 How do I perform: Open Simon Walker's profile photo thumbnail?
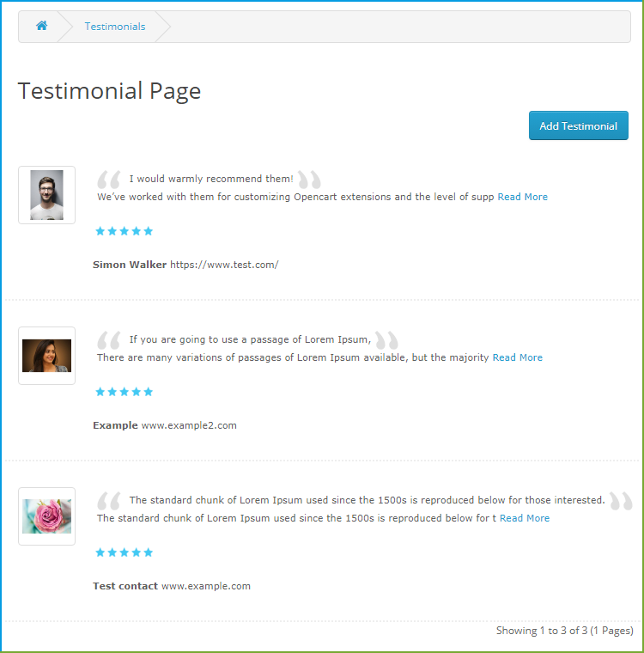tap(46, 195)
